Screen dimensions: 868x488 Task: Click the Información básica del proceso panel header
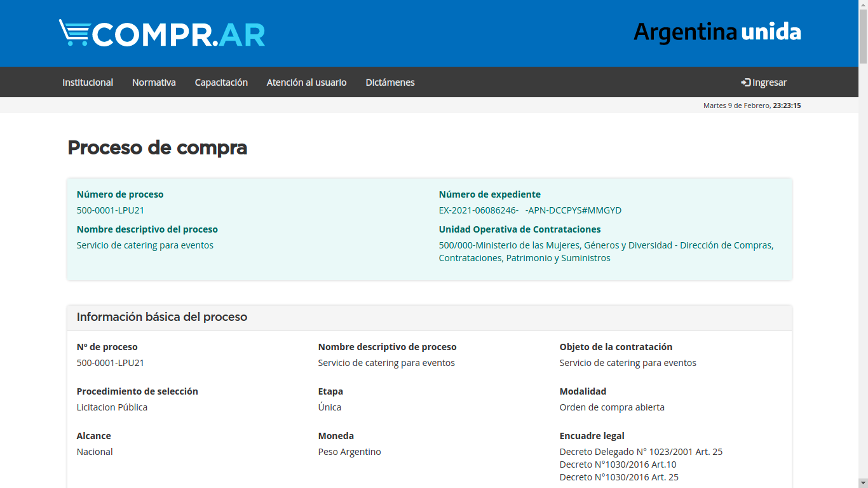(162, 317)
